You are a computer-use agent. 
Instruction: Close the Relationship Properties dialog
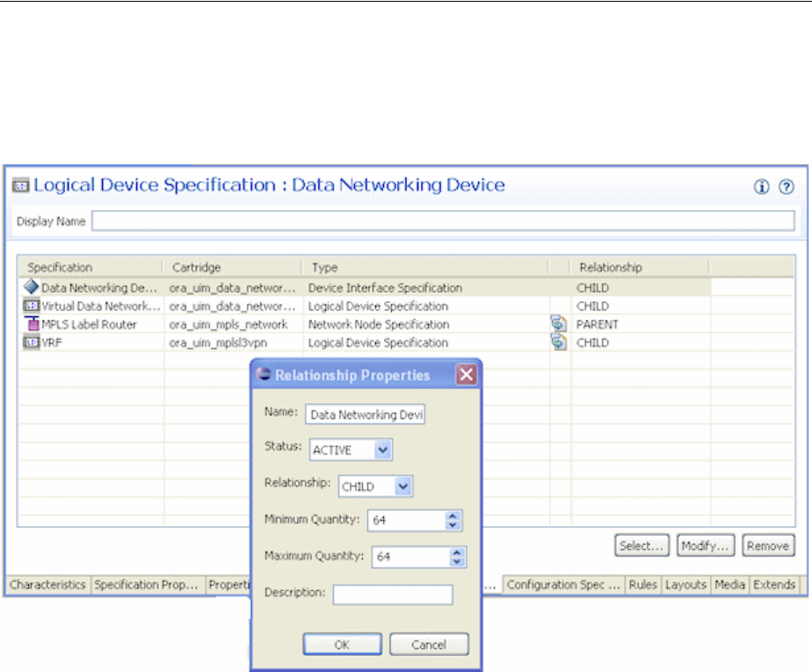[x=467, y=375]
